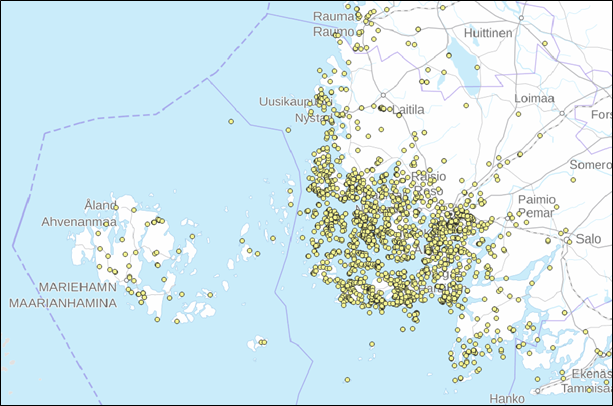Image resolution: width=613 pixels, height=406 pixels.
Task: Click the Rauma city label
Action: [x=332, y=16]
